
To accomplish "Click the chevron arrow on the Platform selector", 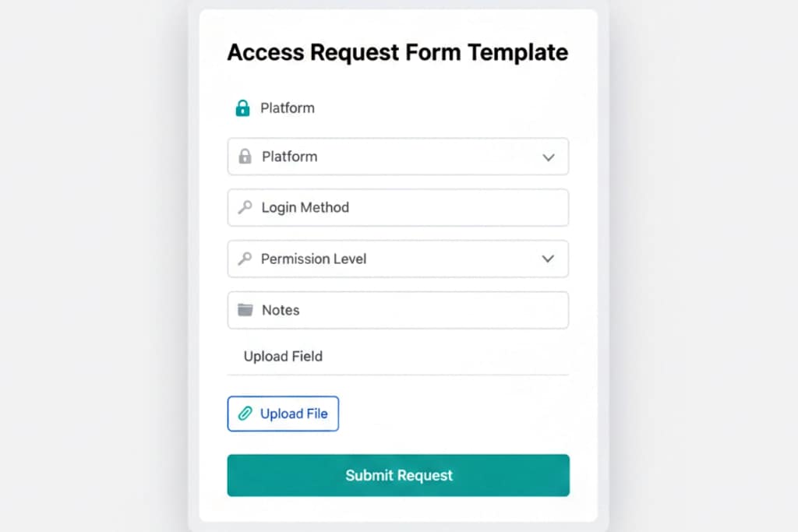I will [548, 156].
